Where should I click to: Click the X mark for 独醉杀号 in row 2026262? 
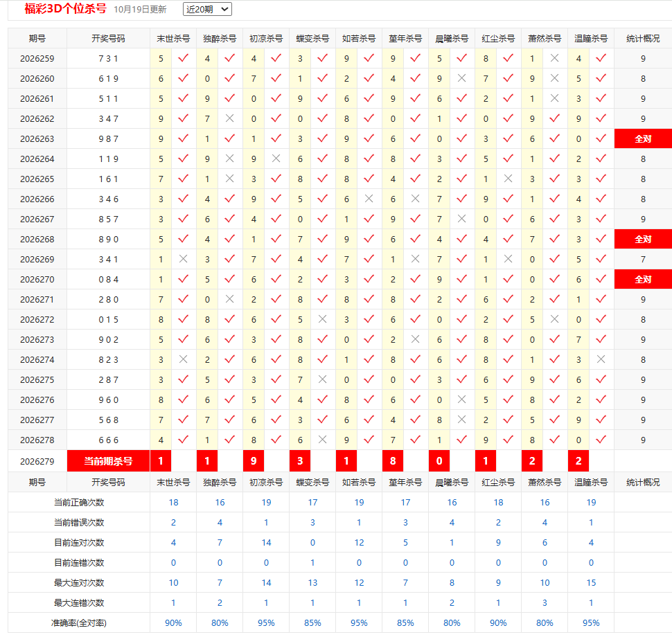[x=230, y=118]
